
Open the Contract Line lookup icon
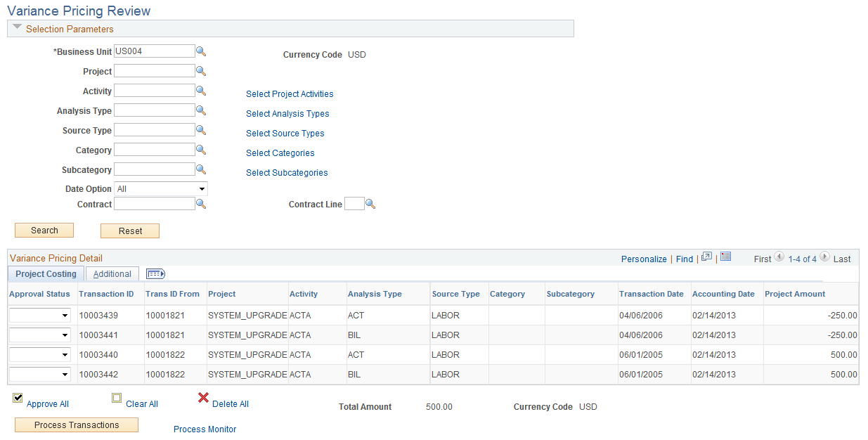click(370, 203)
